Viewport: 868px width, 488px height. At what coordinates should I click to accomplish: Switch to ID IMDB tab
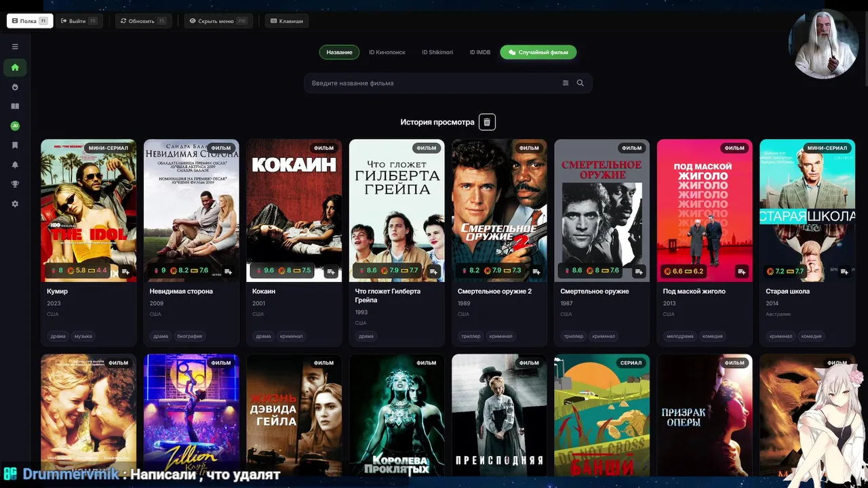[480, 52]
